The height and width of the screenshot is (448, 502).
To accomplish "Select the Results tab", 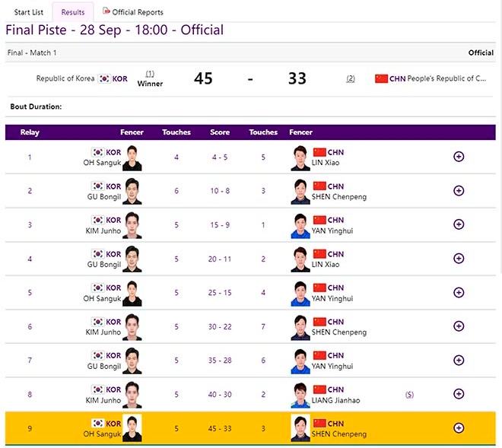I will click(x=73, y=12).
